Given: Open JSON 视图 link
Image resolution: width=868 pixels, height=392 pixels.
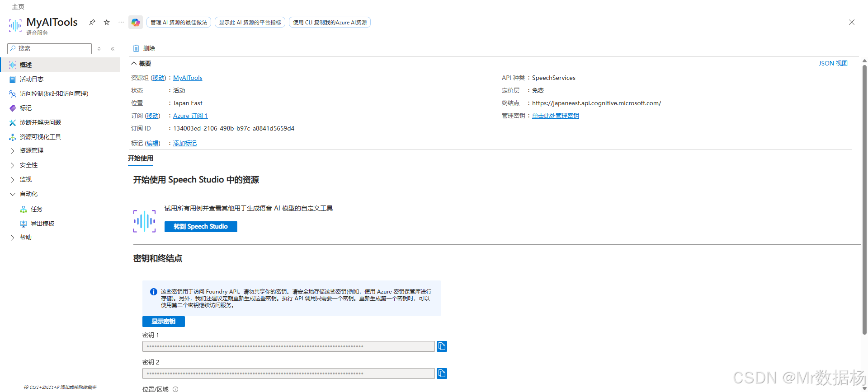Looking at the screenshot, I should pyautogui.click(x=833, y=63).
